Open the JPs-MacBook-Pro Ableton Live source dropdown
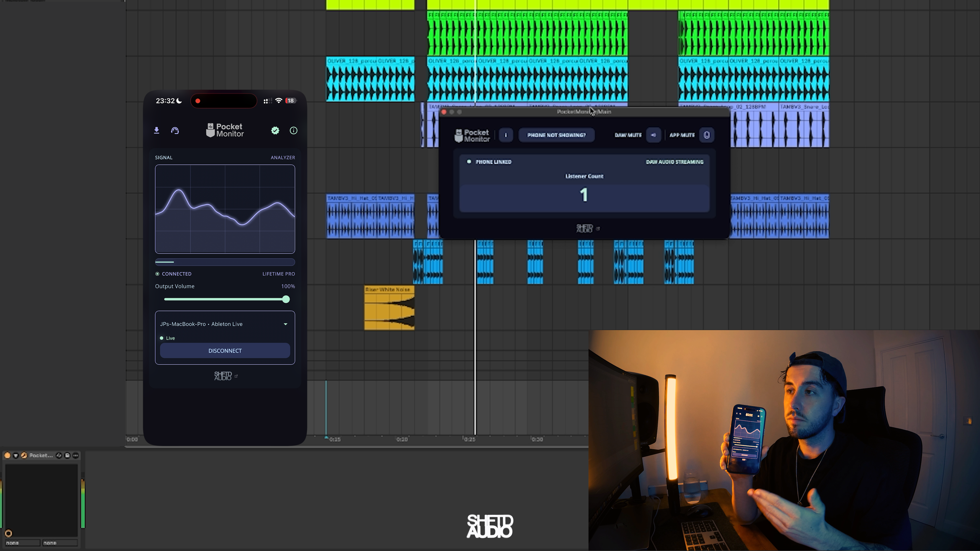Viewport: 980px width, 551px height. (225, 324)
